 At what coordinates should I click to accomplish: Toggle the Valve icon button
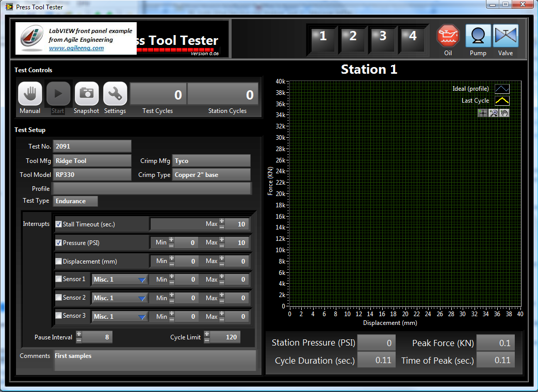505,36
